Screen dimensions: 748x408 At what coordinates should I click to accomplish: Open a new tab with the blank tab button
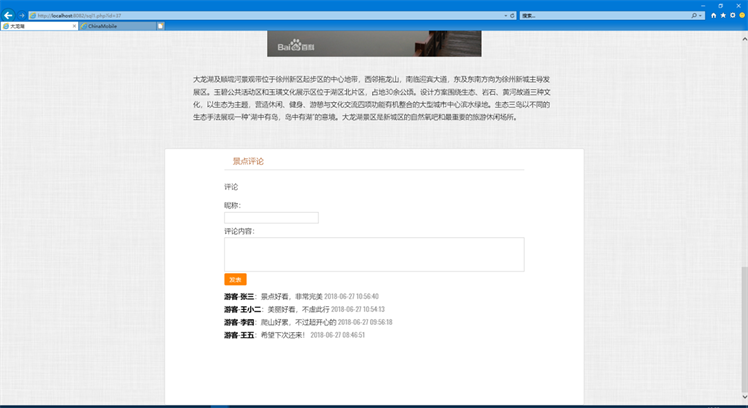[161, 26]
